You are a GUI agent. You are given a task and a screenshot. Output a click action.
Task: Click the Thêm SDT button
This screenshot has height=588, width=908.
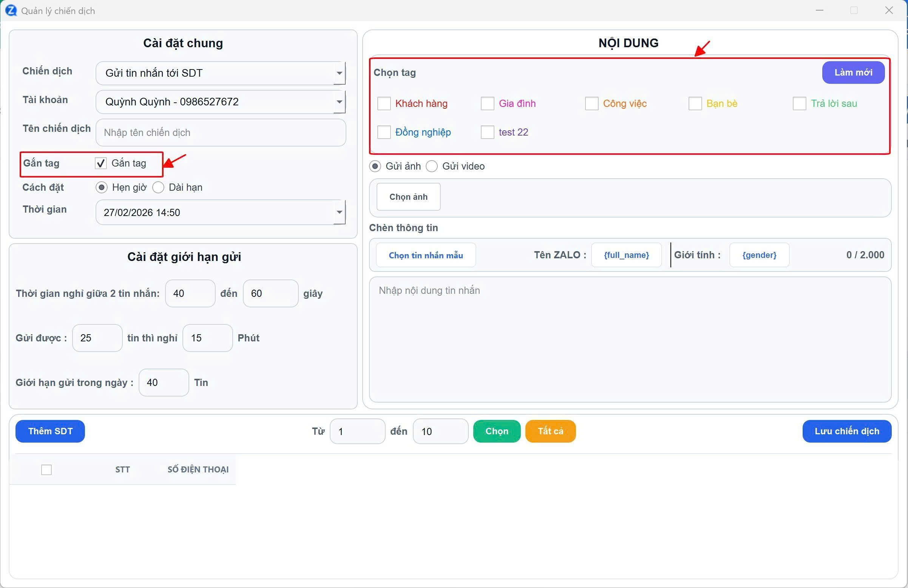(x=50, y=431)
